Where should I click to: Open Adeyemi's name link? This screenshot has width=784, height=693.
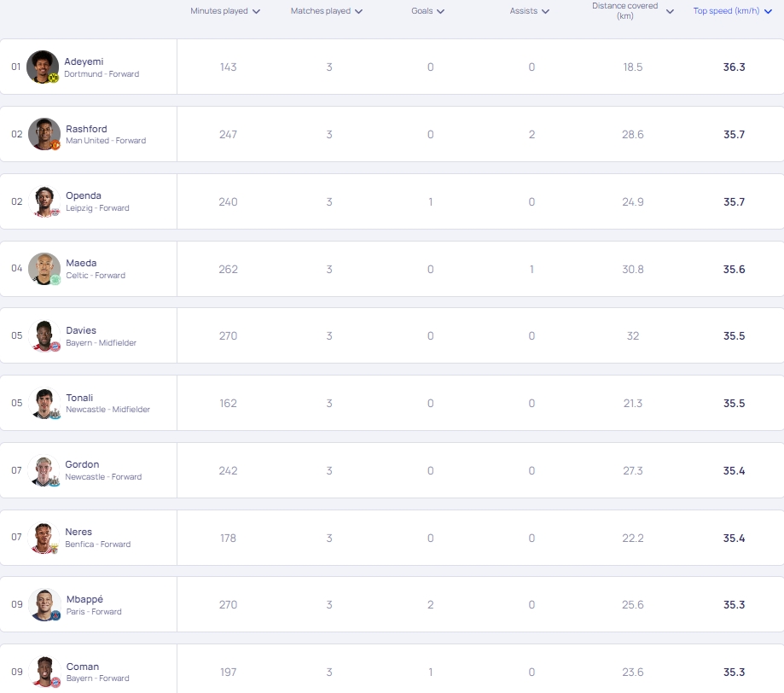point(84,61)
